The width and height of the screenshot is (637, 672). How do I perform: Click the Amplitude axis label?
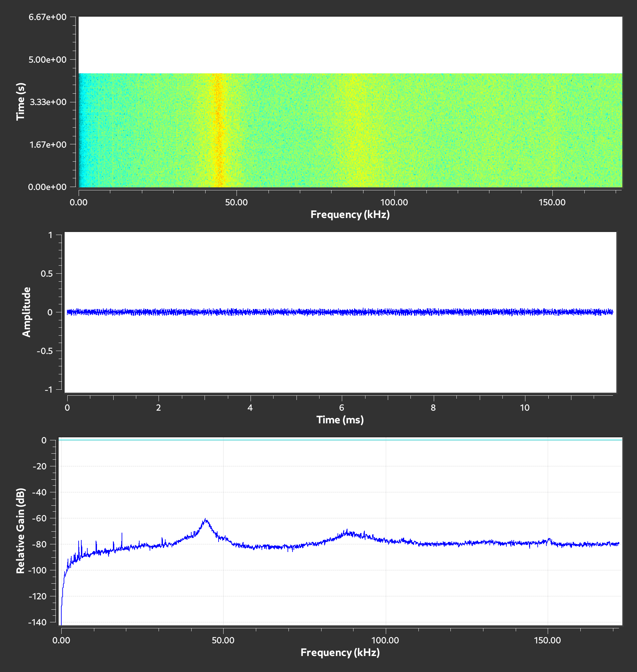(26, 312)
